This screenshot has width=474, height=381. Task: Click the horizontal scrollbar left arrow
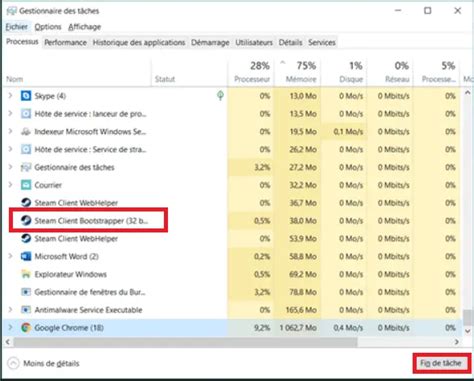click(x=8, y=342)
